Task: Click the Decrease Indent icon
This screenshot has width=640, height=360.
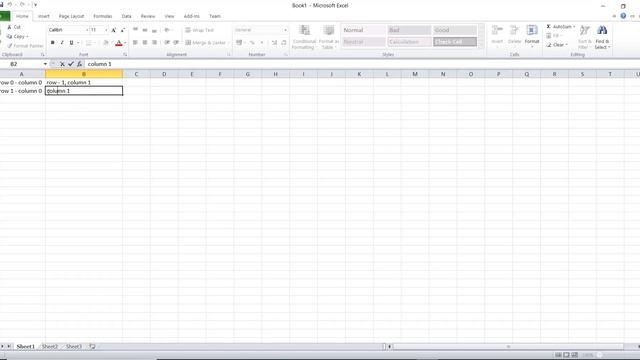Action: [x=167, y=42]
